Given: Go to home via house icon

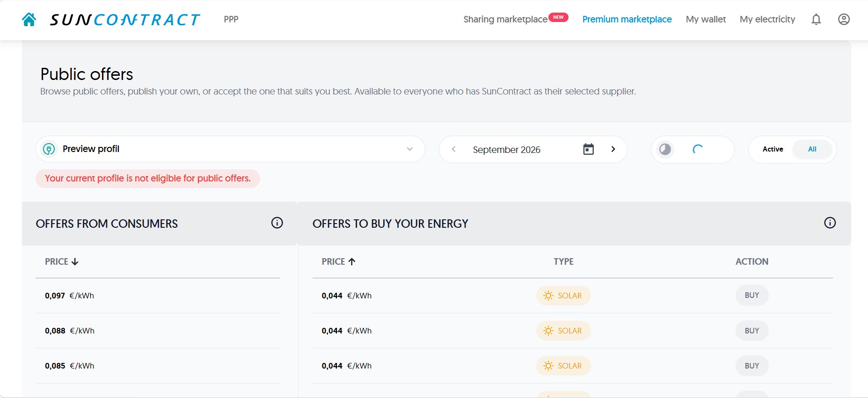Looking at the screenshot, I should coord(29,19).
